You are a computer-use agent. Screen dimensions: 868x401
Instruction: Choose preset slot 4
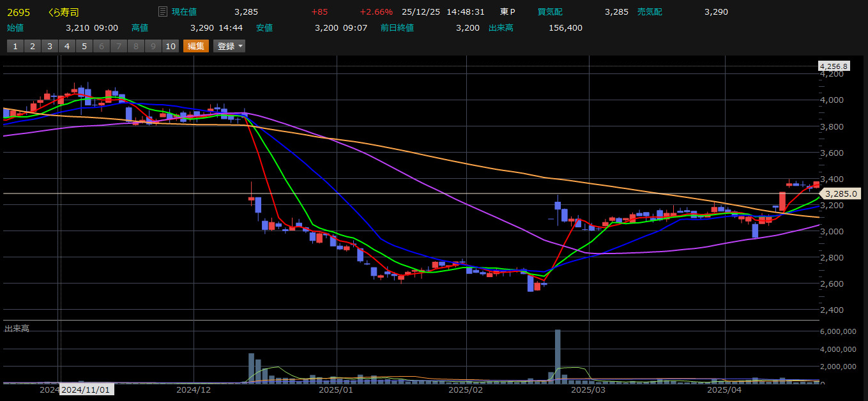pyautogui.click(x=66, y=46)
